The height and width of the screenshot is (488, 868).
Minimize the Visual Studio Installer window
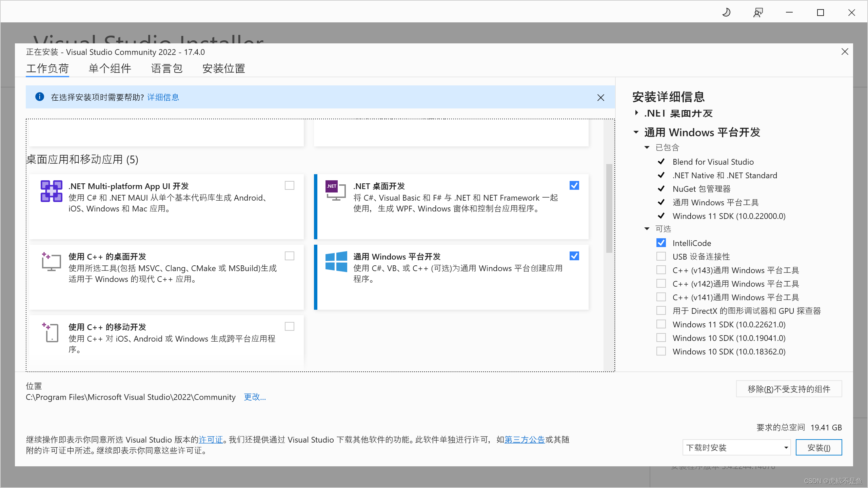click(789, 13)
